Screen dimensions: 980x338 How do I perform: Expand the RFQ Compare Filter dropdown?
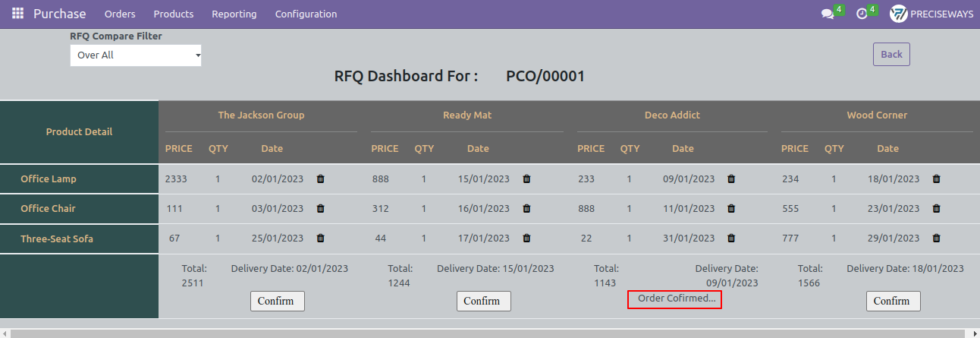(136, 55)
